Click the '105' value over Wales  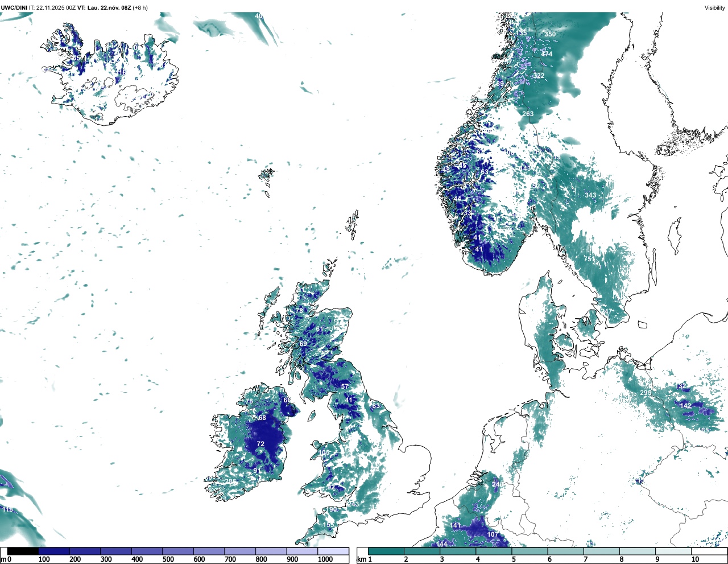[324, 453]
